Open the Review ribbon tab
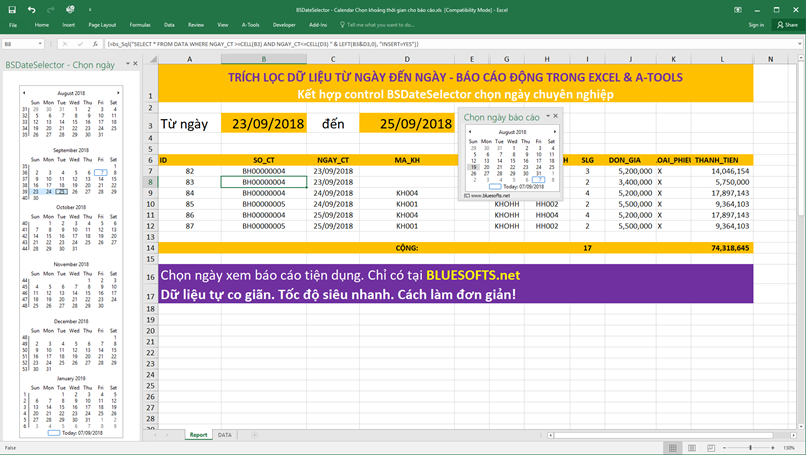 (x=195, y=25)
